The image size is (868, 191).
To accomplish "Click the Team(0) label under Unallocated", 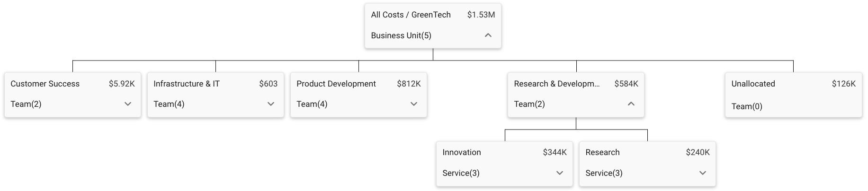I will (747, 106).
